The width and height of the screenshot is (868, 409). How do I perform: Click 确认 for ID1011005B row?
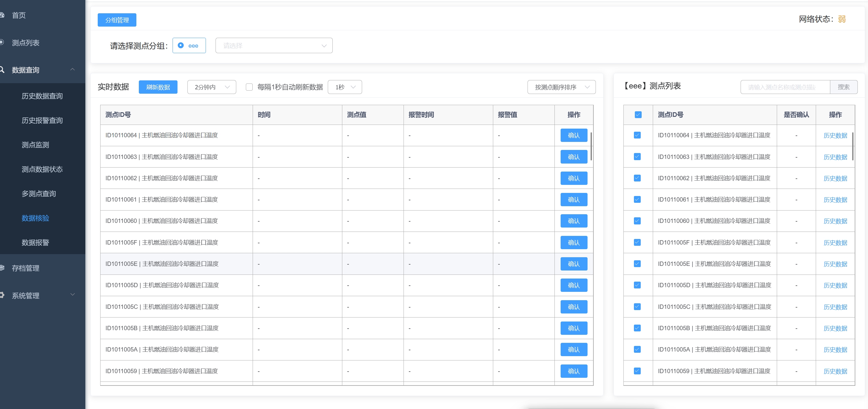(574, 328)
